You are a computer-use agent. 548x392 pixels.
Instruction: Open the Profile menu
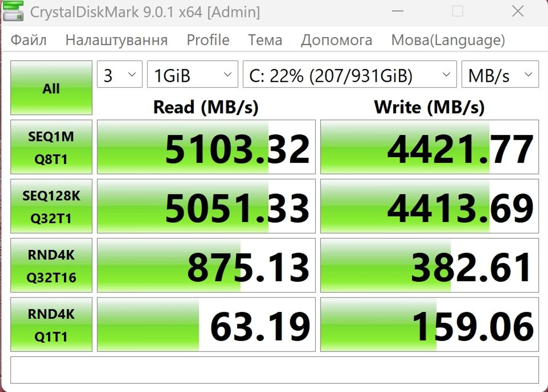coord(208,40)
